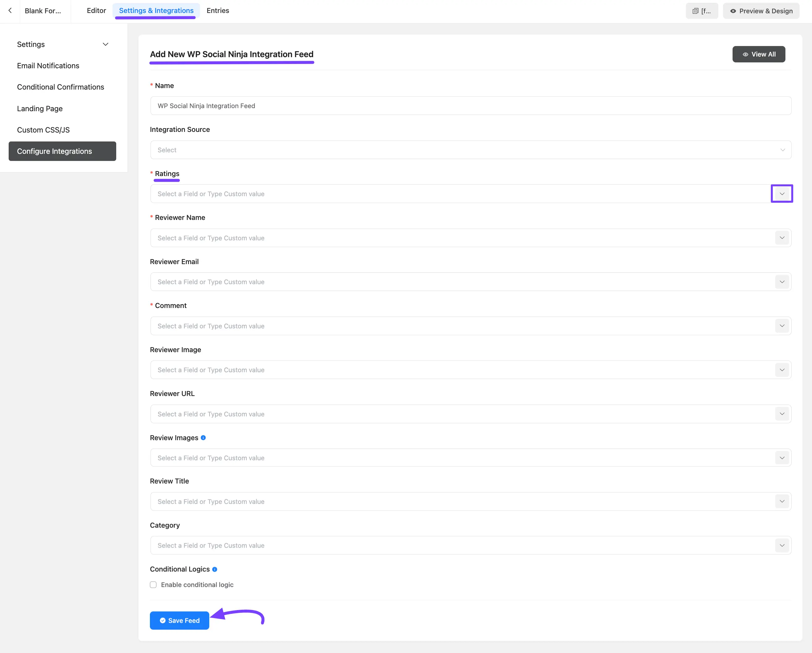
Task: Click the checkmark icon inside Save Feed button
Action: coord(163,620)
